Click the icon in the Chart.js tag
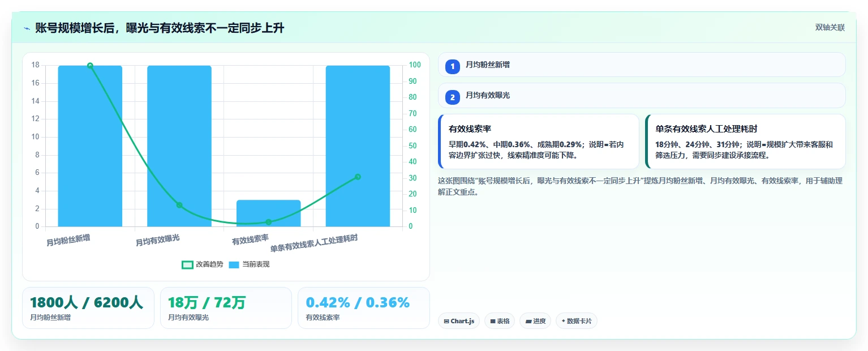The image size is (868, 351). coord(446,321)
